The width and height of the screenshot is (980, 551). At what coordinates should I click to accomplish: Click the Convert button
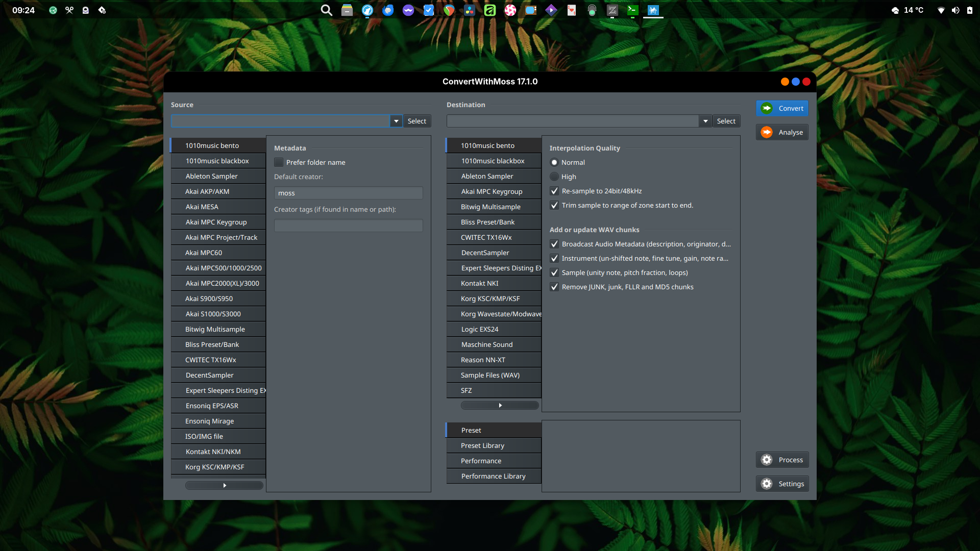tap(782, 108)
